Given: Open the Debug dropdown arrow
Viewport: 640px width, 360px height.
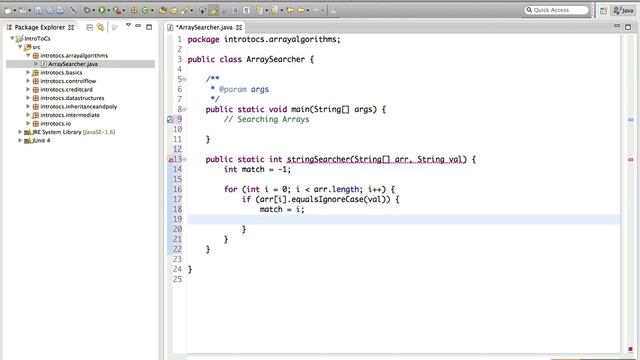Looking at the screenshot, I should tap(93, 11).
